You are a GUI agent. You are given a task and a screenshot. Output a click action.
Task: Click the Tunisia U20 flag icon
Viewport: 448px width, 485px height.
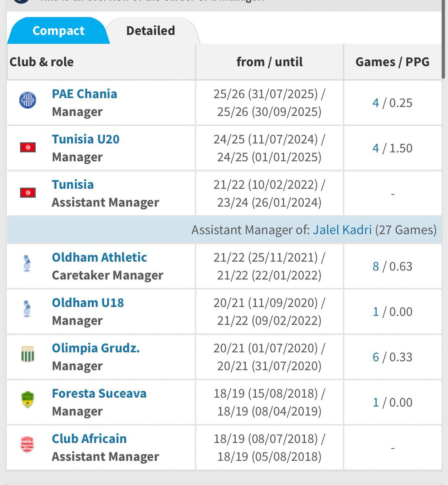(x=28, y=148)
